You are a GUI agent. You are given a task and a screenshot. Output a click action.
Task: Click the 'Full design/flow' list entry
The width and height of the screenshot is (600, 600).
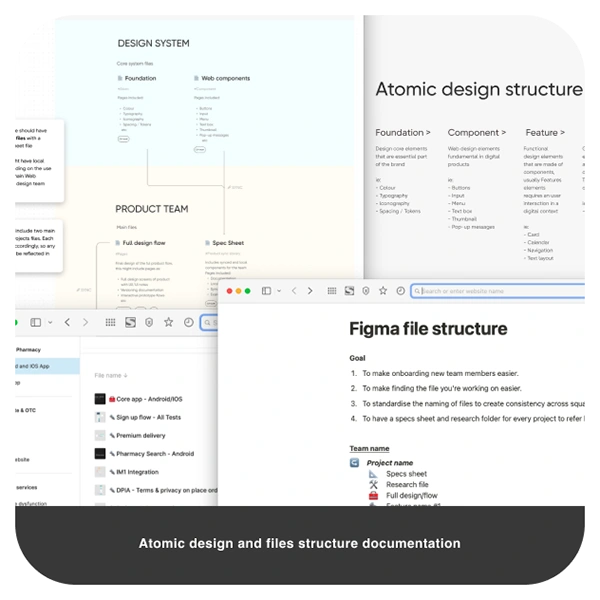coord(412,496)
